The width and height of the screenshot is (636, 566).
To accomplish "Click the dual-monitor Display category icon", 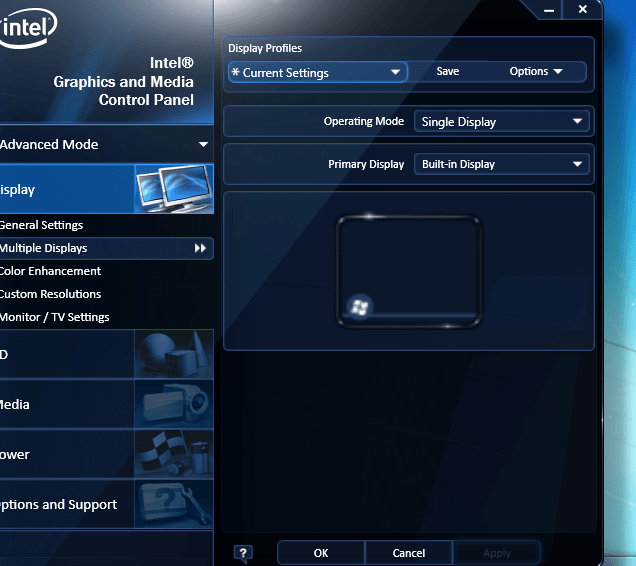I will click(x=174, y=189).
